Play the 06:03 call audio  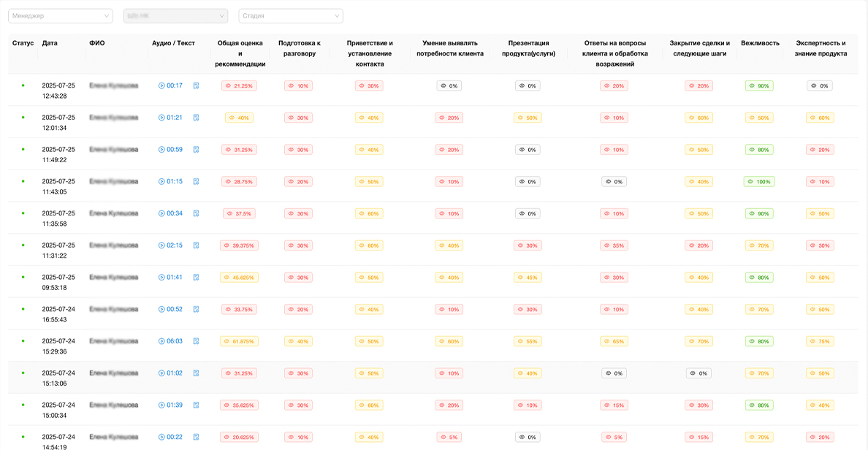coord(161,341)
